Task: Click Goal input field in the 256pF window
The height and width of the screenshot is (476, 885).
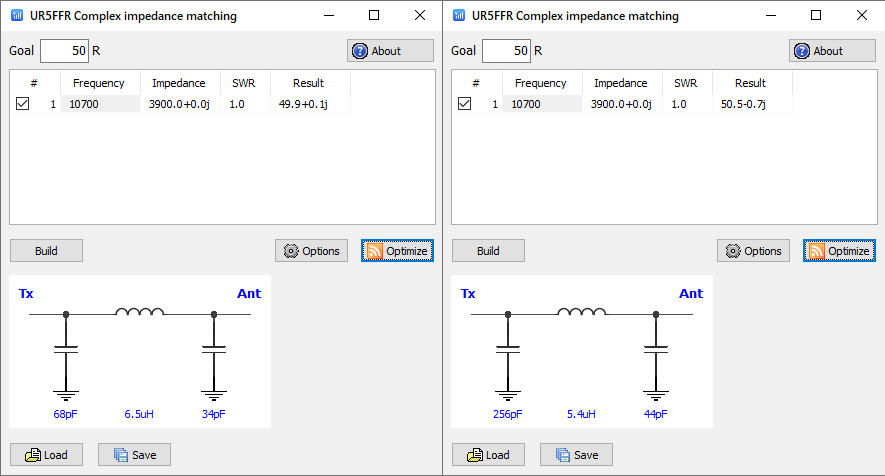Action: pyautogui.click(x=506, y=51)
